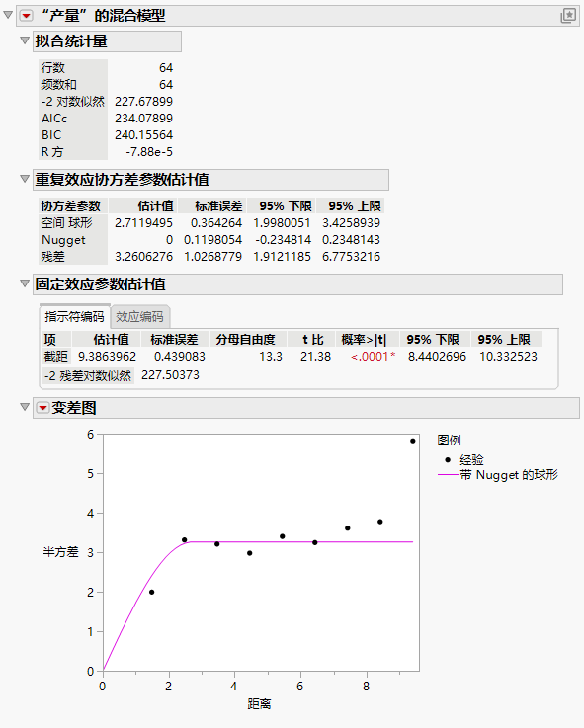Click the 经验 legend marker
This screenshot has width=584, height=728.
click(x=448, y=460)
